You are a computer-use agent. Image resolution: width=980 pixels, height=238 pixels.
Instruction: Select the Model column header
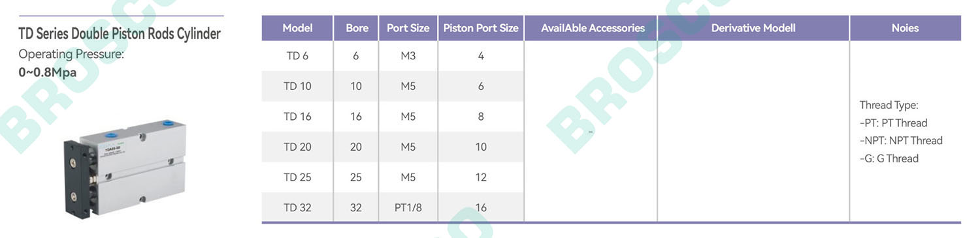(297, 28)
